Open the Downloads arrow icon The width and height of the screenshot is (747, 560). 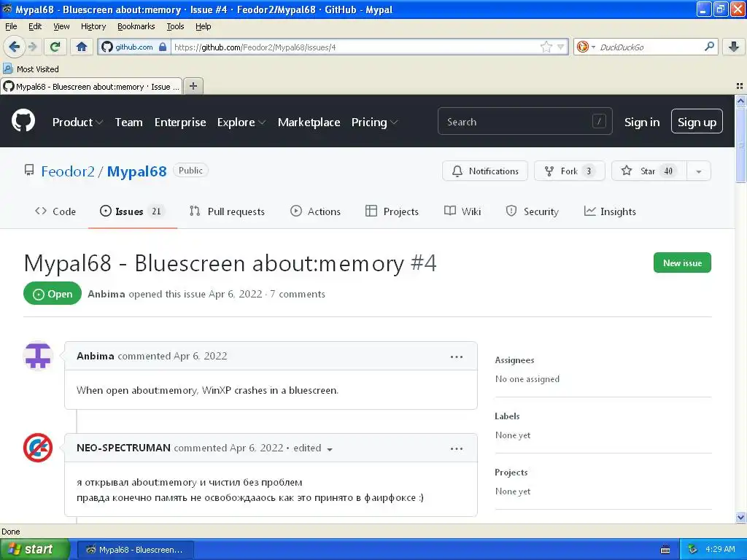coord(734,47)
